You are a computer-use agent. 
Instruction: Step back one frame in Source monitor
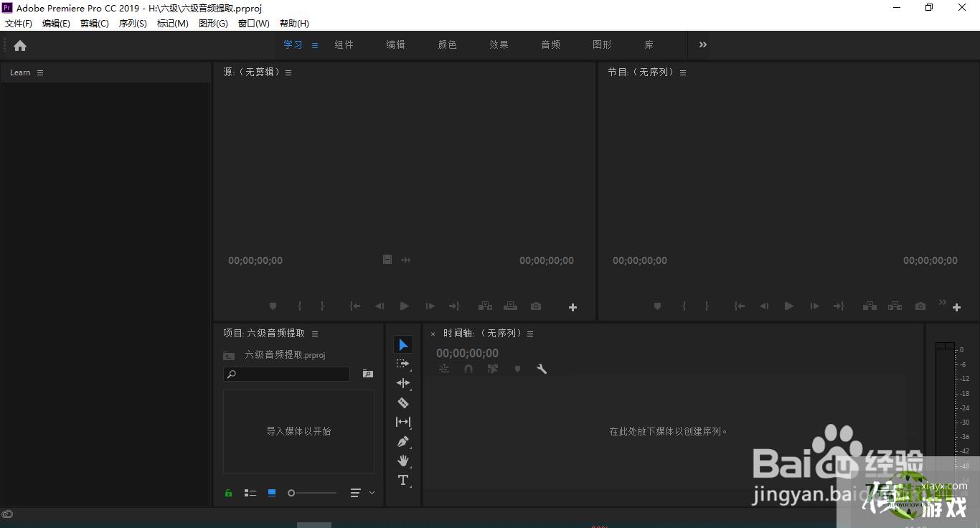click(380, 306)
